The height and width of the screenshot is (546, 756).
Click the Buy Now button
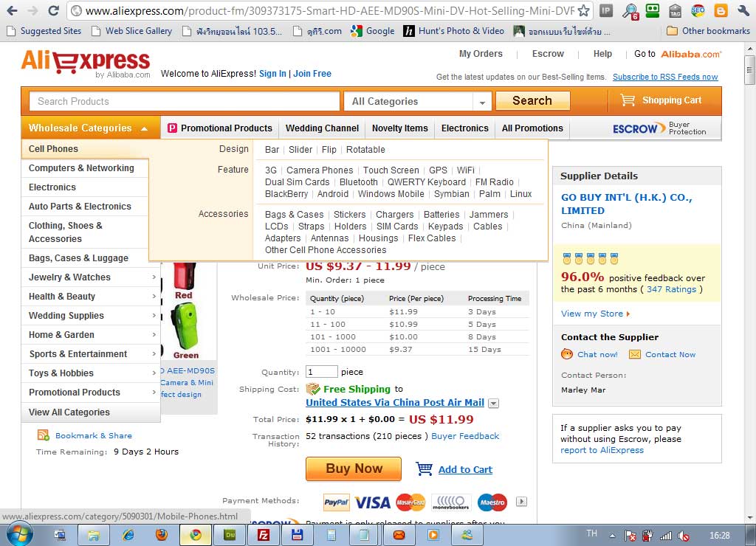point(354,469)
